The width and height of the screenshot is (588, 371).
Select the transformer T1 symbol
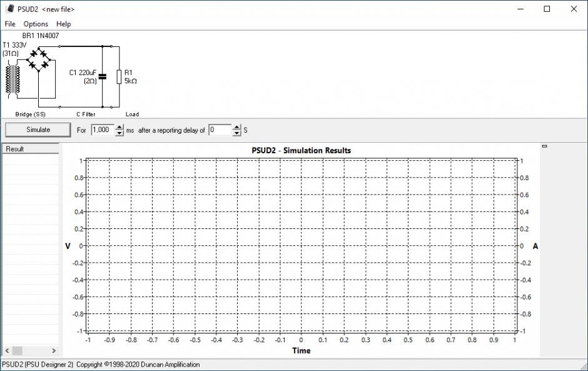click(x=13, y=79)
